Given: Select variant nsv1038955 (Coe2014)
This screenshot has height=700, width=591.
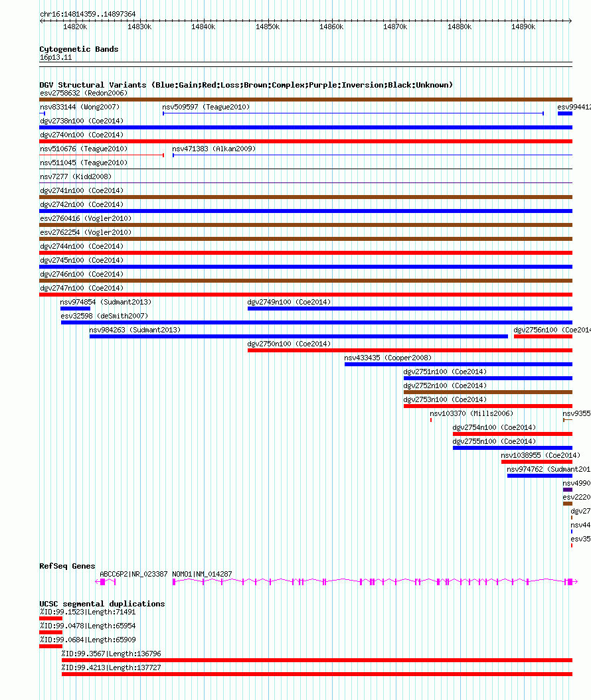Looking at the screenshot, I should (541, 455).
